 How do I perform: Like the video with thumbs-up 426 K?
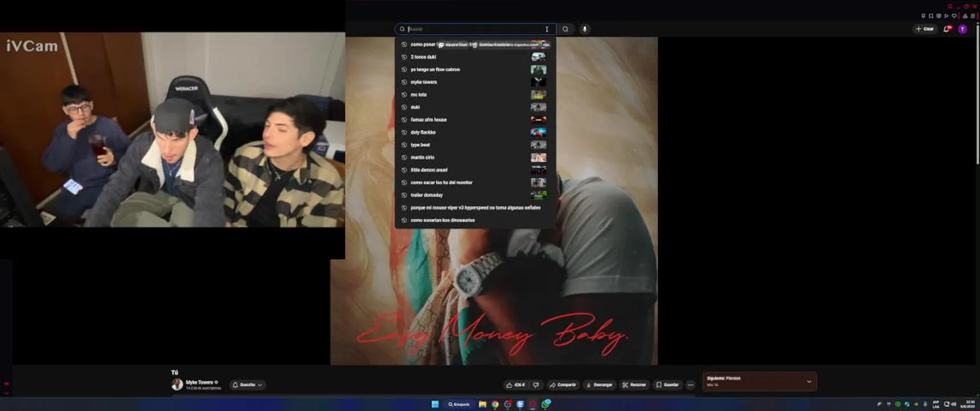point(516,385)
